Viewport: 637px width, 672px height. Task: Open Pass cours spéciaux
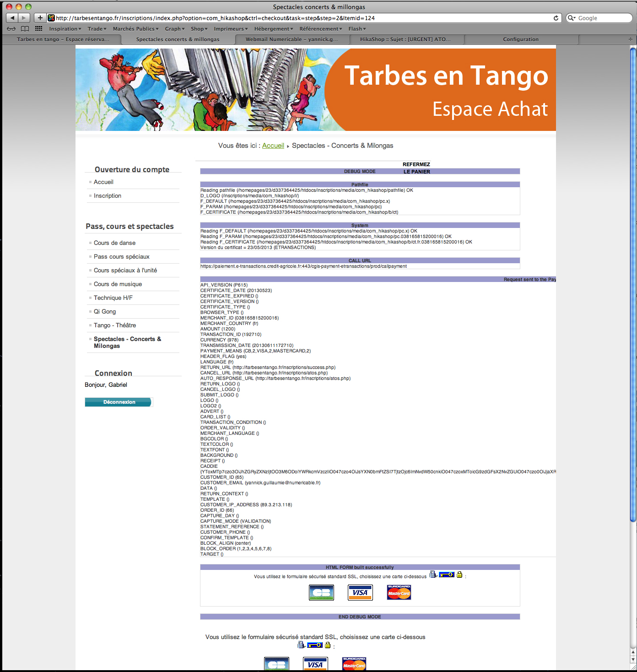(122, 256)
